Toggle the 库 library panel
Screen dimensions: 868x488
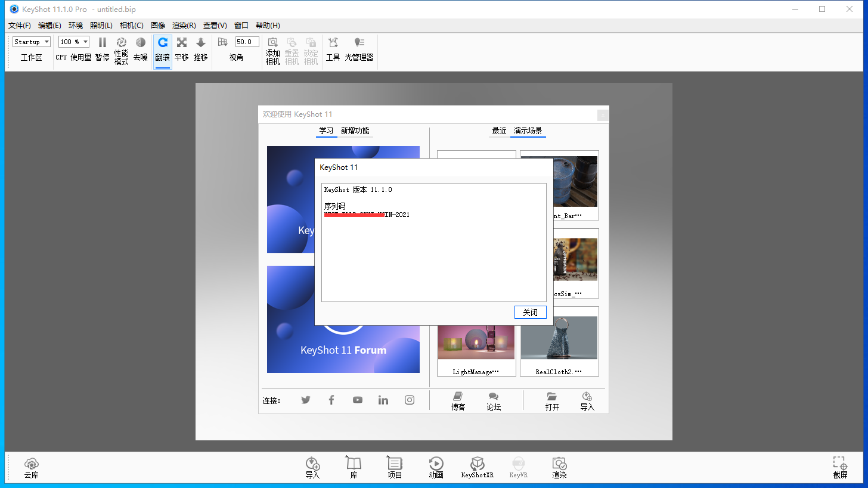(x=354, y=468)
